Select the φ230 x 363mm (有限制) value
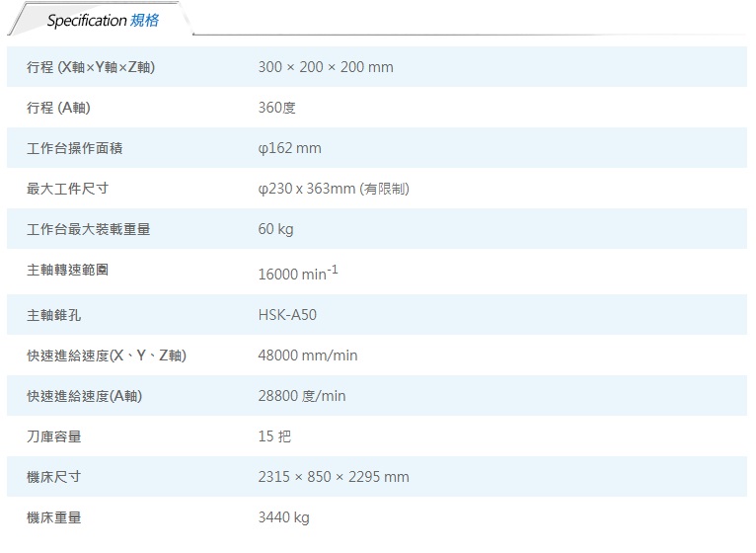Screen dimensions: 756x553 tap(333, 189)
